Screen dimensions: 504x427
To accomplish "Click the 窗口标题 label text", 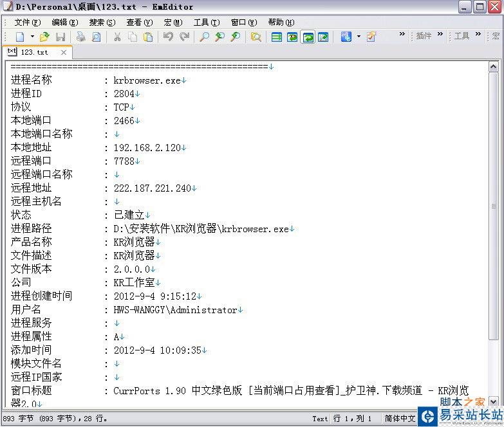I will coord(31,391).
